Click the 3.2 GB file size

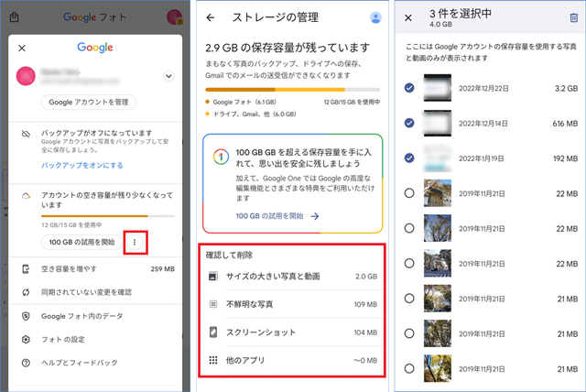[x=566, y=89]
